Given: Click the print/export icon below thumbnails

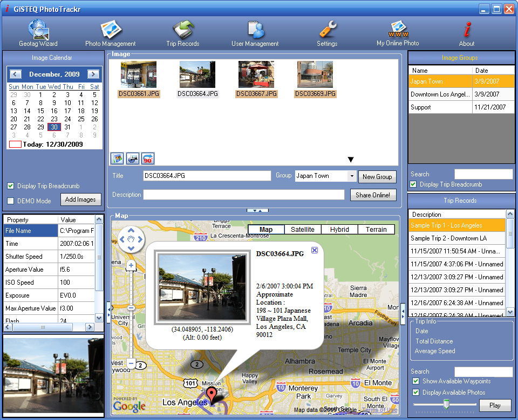Looking at the screenshot, I should pyautogui.click(x=133, y=159).
